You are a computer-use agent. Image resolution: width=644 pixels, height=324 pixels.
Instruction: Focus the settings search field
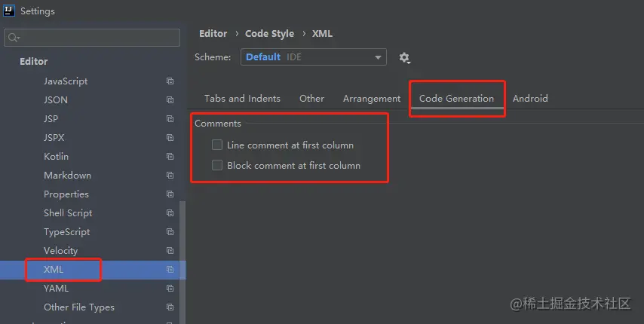click(x=92, y=38)
